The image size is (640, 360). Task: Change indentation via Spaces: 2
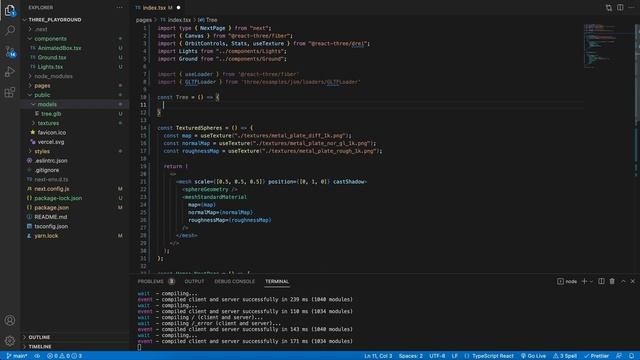(411, 356)
